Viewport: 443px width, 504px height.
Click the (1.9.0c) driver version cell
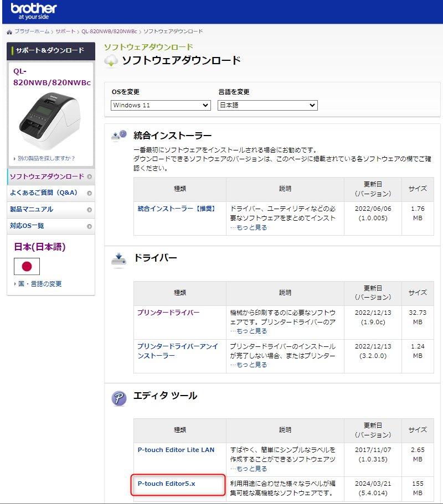click(x=373, y=322)
